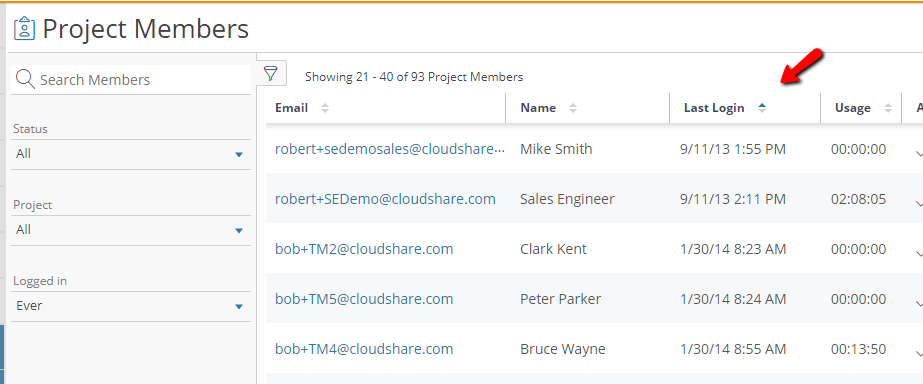This screenshot has width=923, height=384.
Task: Sort by Last Login column arrows
Action: coord(762,108)
